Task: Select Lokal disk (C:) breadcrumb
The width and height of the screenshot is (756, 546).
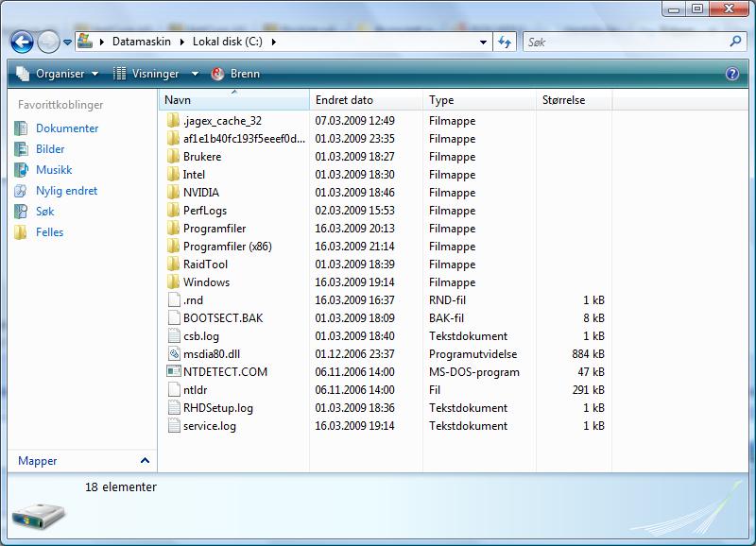Action: [228, 42]
